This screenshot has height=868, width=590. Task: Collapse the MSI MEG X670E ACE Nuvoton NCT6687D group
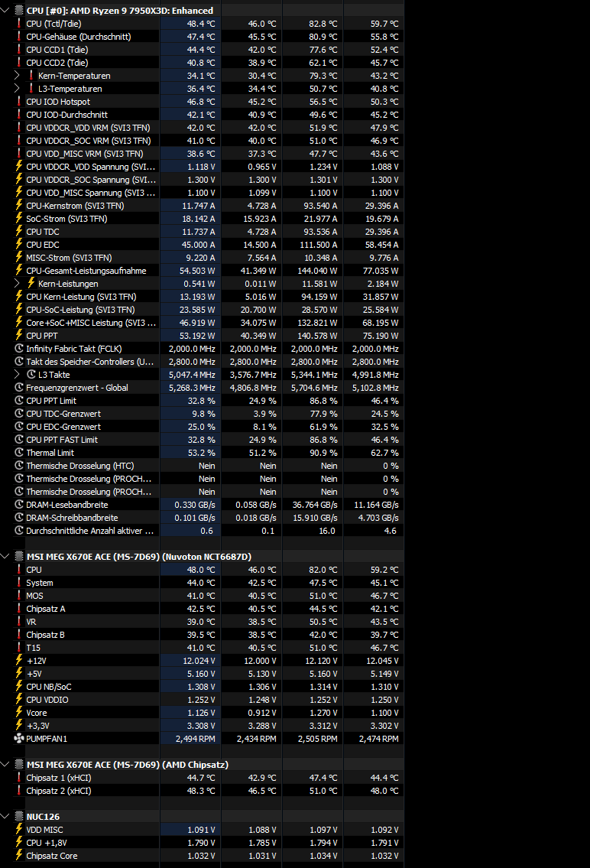[x=5, y=556]
